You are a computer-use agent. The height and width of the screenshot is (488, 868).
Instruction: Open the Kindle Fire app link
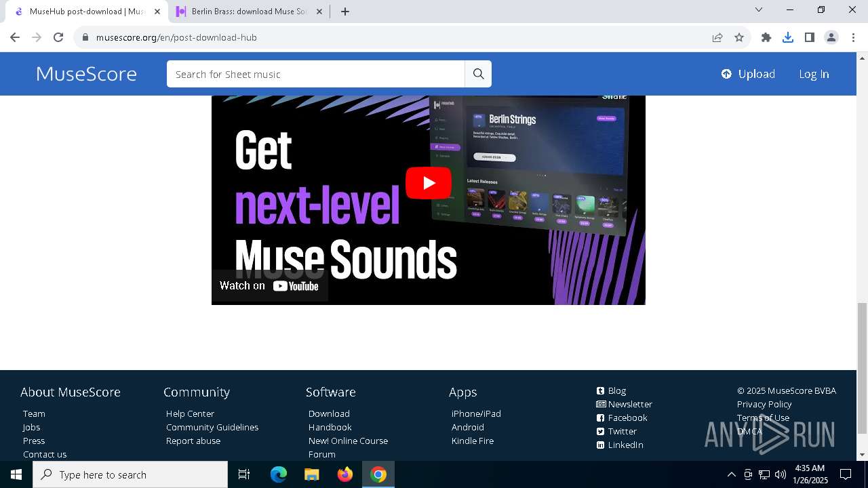(473, 441)
